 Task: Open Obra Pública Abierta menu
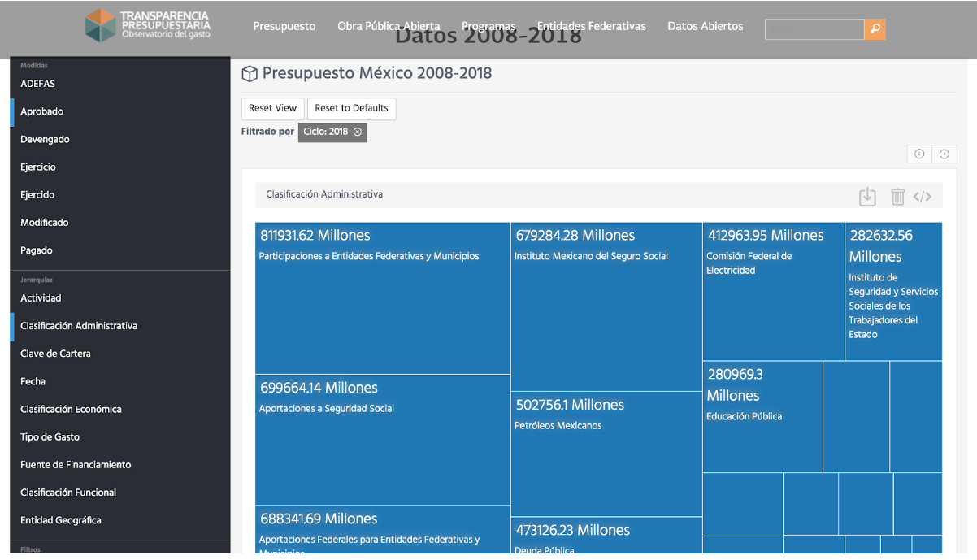pyautogui.click(x=389, y=26)
